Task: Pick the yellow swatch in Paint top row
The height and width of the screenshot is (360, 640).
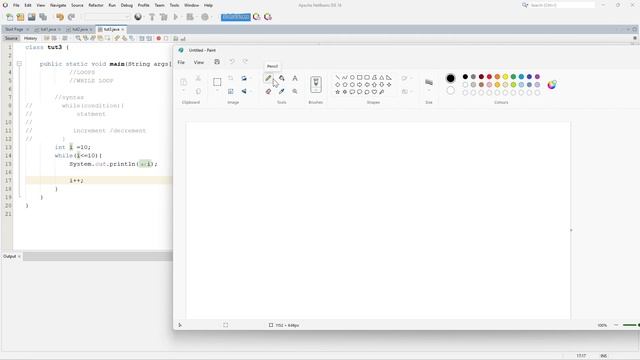Action: coord(505,77)
